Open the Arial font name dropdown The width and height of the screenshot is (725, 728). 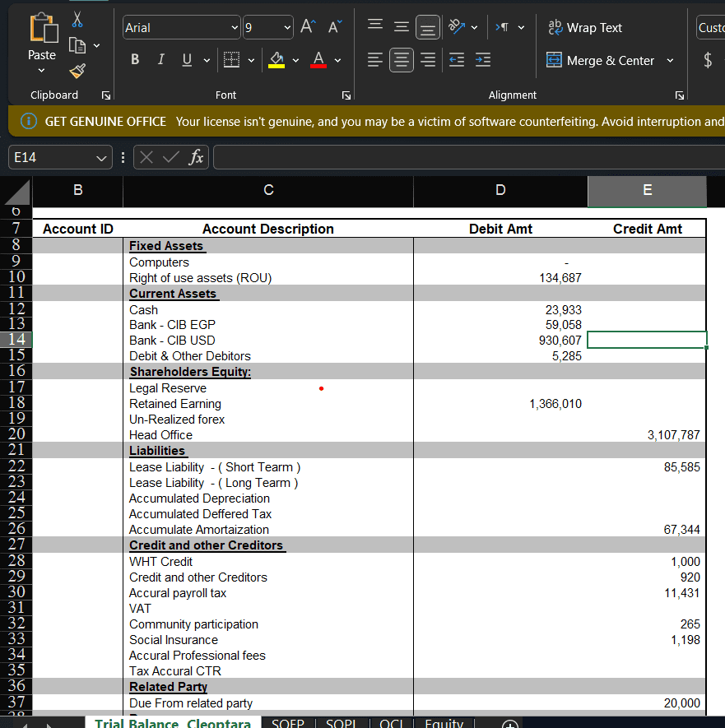tap(235, 28)
